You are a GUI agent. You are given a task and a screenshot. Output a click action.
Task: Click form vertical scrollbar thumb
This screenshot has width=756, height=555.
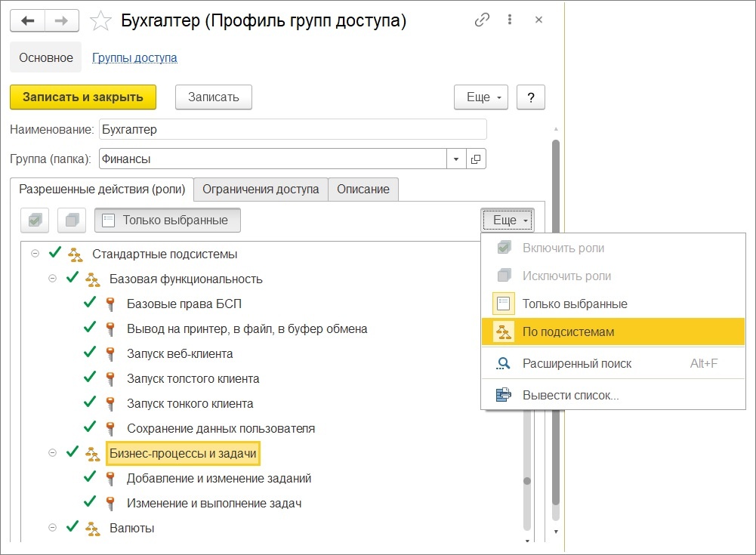click(x=556, y=322)
